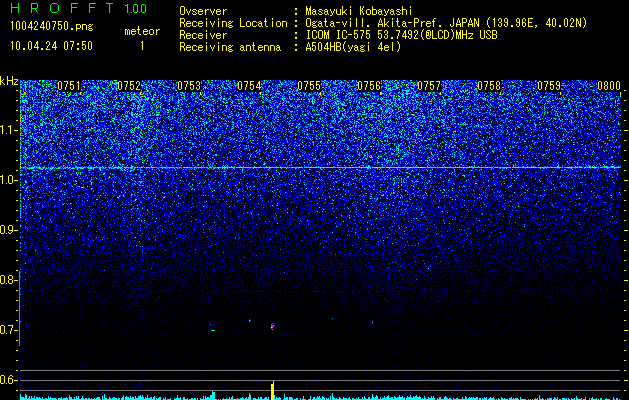The image size is (629, 400).
Task: Click the 0.9 kHz axis label
Action: point(8,230)
